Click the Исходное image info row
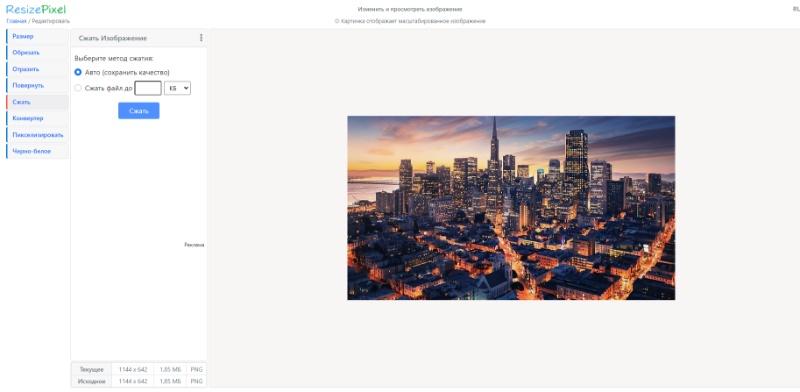The image size is (800, 392). (139, 381)
